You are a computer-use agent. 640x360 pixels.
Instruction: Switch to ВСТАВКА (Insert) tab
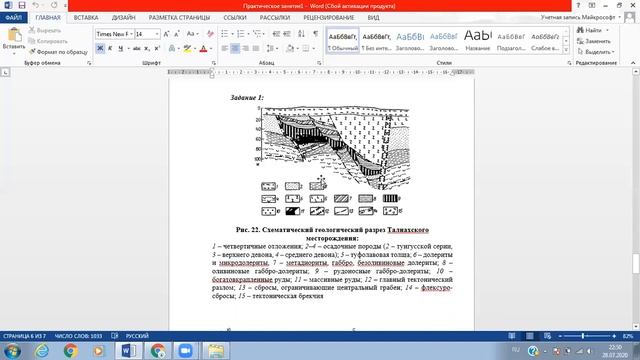point(86,18)
